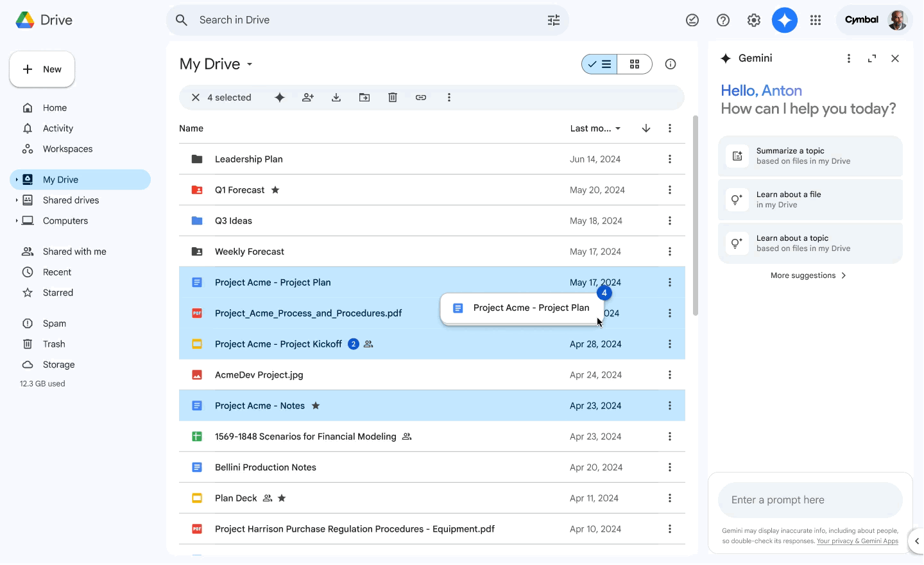
Task: Open the Last modified sort dropdown
Action: click(594, 128)
